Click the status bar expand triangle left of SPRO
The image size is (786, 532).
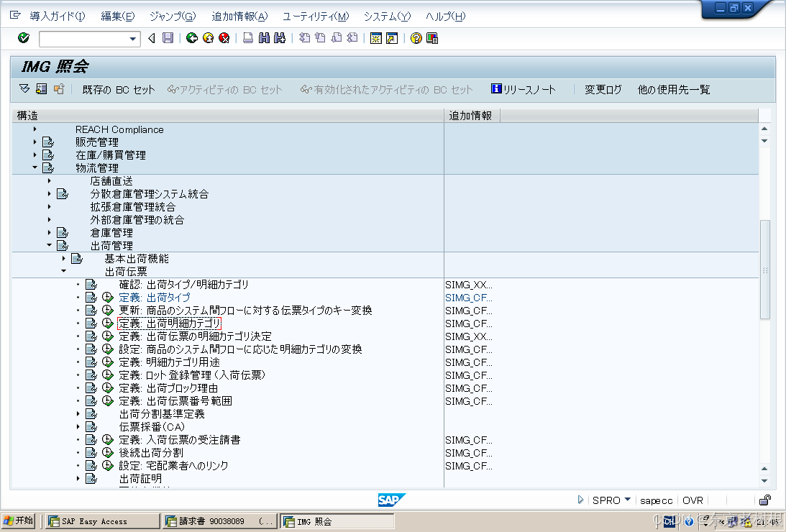(580, 500)
